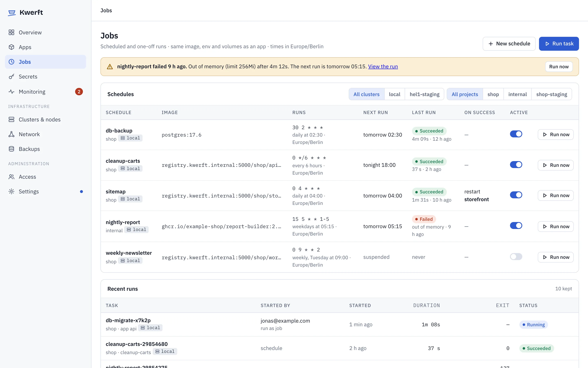Open Apps via its cube icon
The image size is (588, 368).
click(11, 47)
